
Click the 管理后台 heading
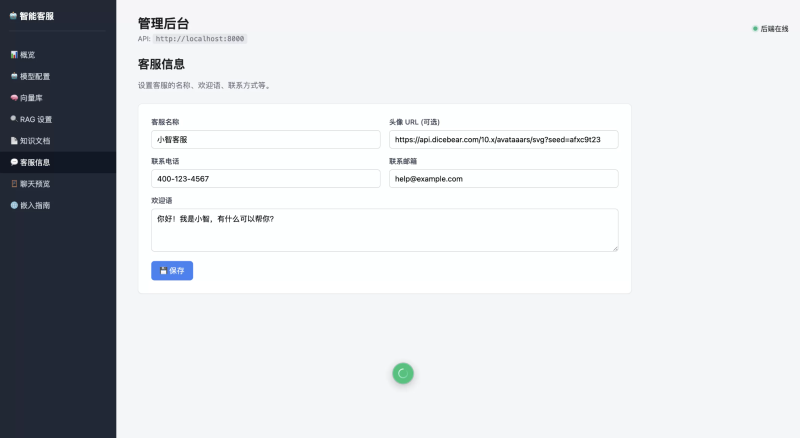[x=163, y=23]
